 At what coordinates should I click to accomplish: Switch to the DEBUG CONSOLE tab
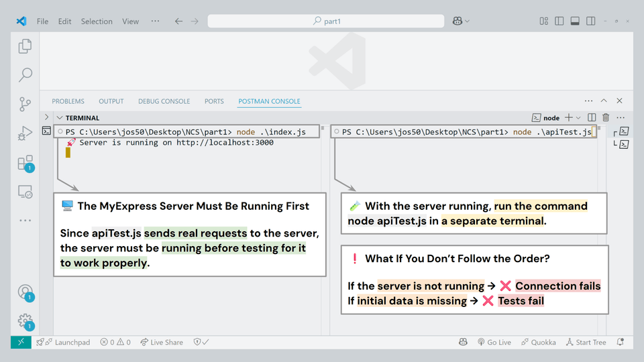click(x=164, y=101)
